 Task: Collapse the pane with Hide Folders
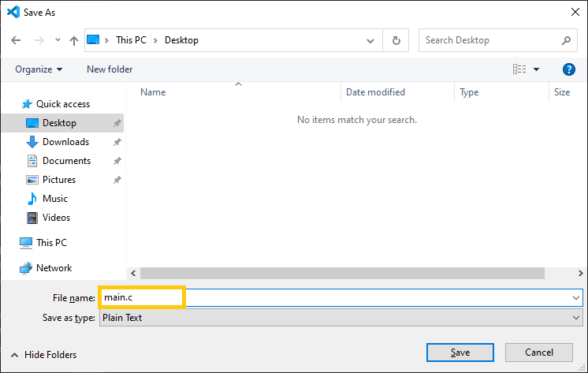click(43, 355)
